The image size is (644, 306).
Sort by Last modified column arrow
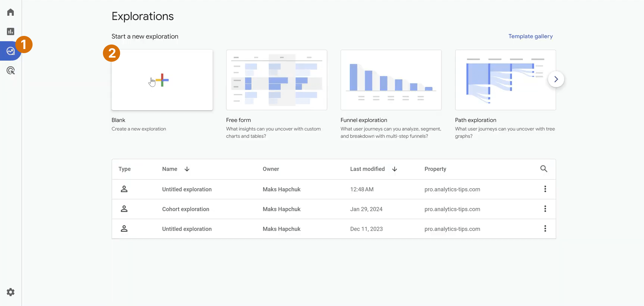click(x=394, y=169)
